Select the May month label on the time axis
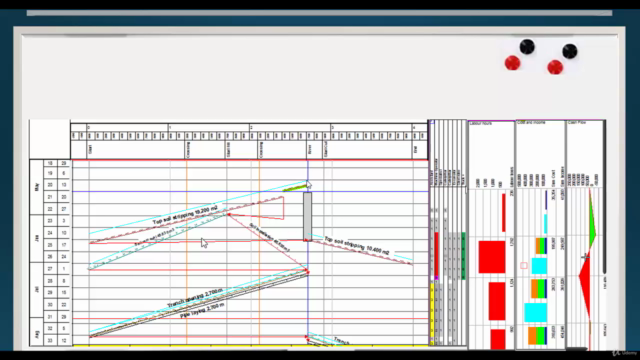 [37, 187]
